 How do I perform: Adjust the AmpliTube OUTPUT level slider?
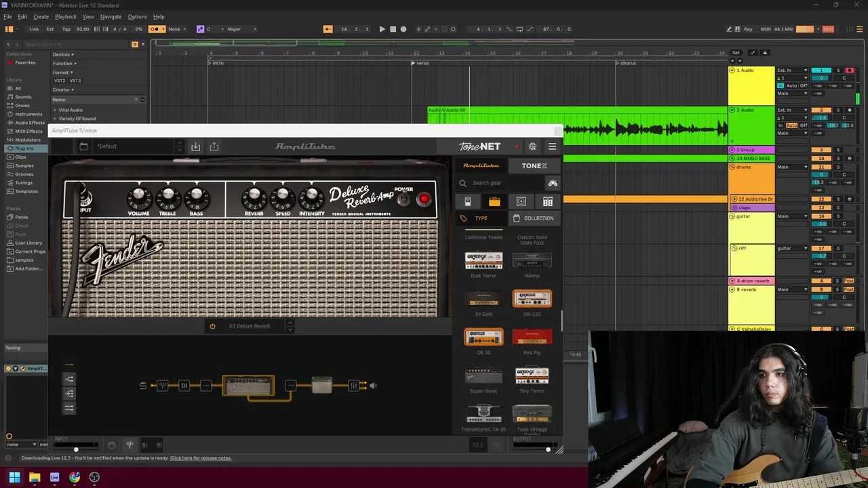pos(548,449)
